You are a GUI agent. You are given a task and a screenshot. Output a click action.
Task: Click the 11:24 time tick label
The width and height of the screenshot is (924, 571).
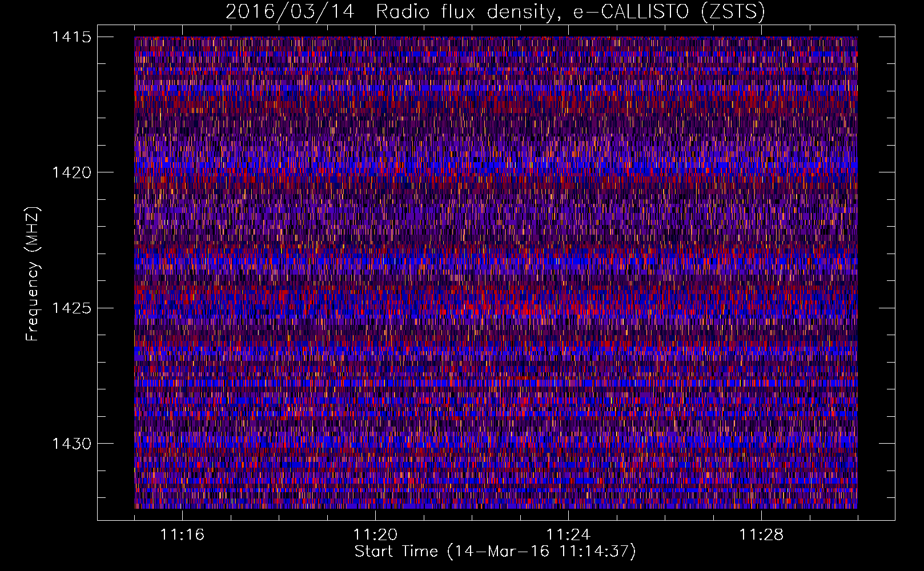tap(568, 535)
